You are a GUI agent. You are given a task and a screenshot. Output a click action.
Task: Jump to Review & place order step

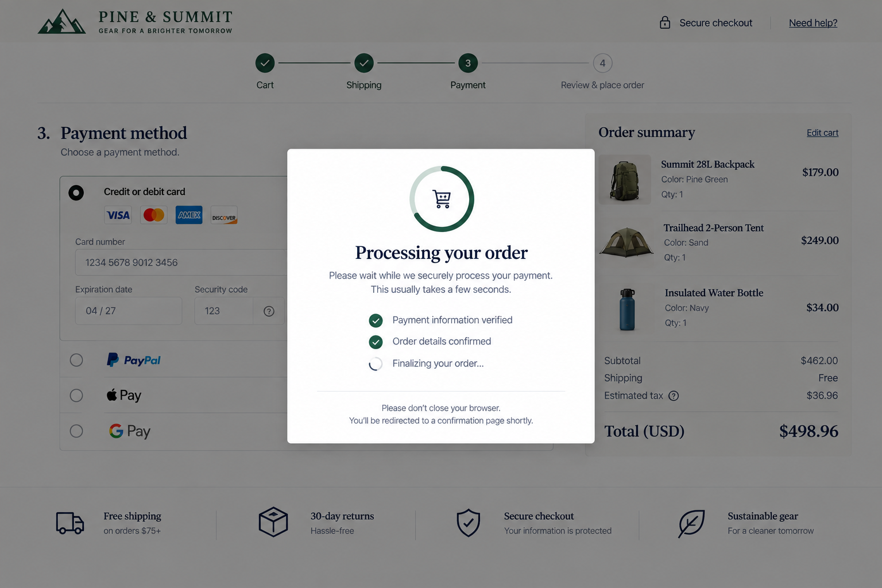click(602, 63)
